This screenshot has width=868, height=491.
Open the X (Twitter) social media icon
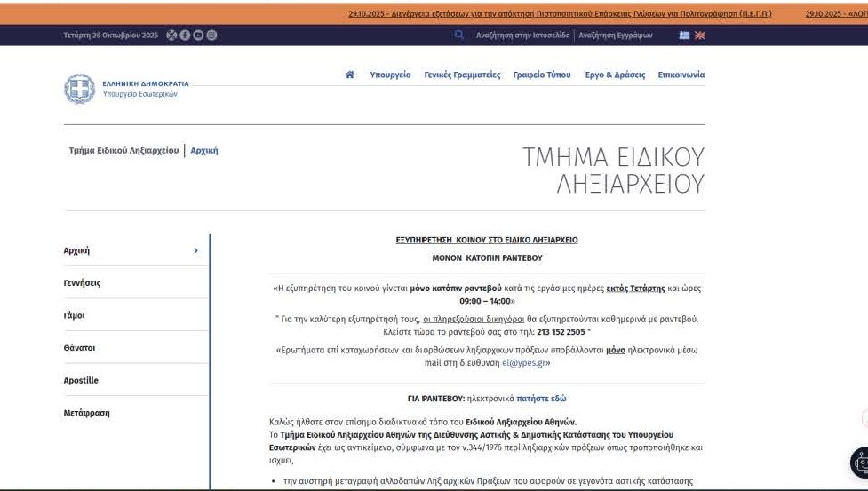[x=172, y=36]
